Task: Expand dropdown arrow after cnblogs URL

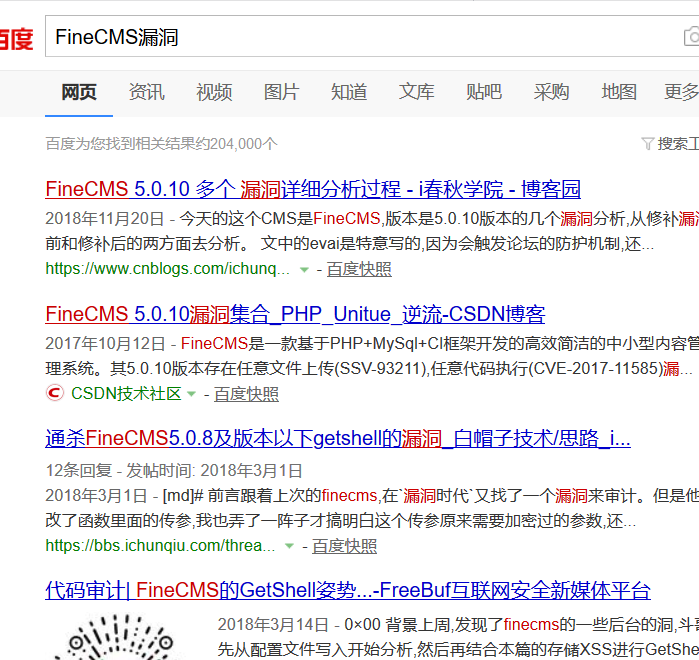Action: pos(304,270)
